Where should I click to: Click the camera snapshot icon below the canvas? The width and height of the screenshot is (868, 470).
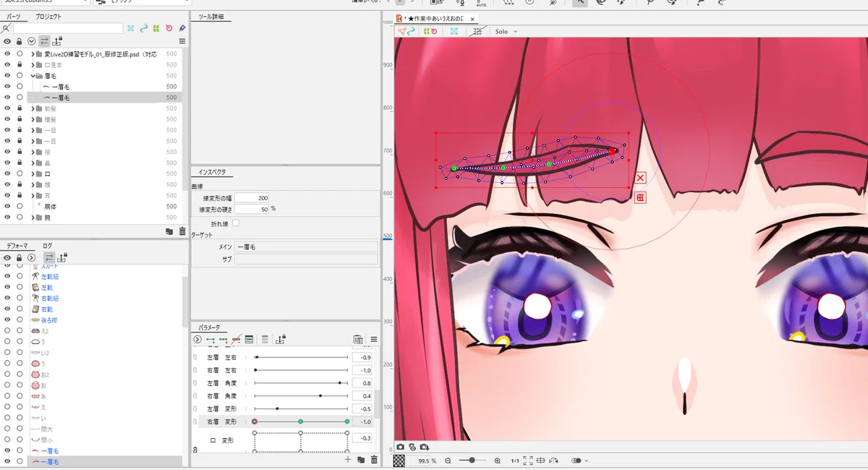click(x=400, y=447)
